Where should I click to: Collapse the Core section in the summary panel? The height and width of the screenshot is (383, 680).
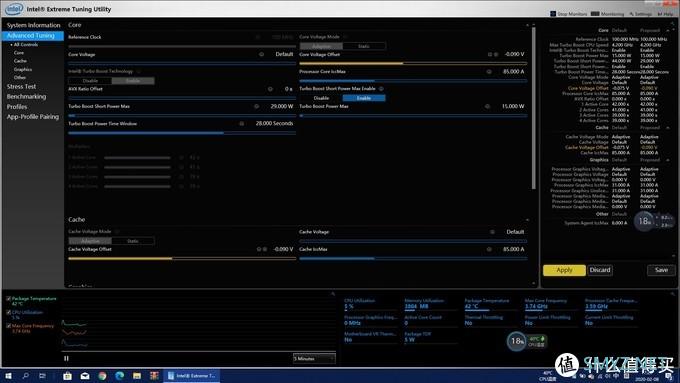(668, 30)
